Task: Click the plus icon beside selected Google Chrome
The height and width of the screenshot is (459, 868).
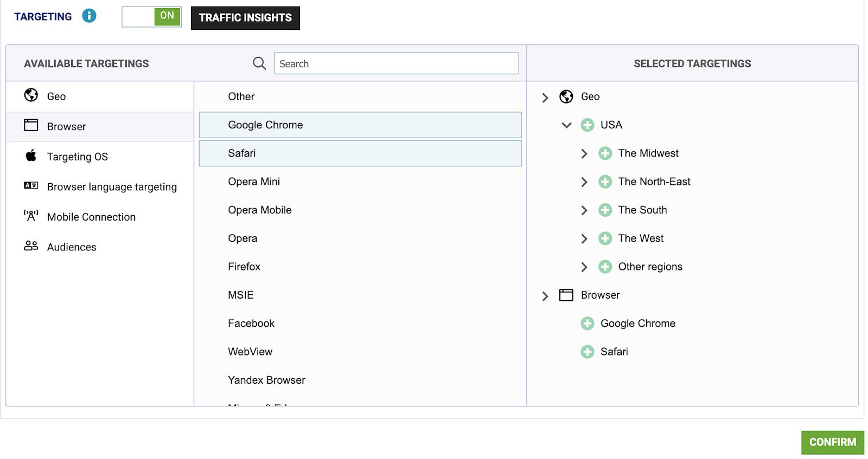Action: 587,324
